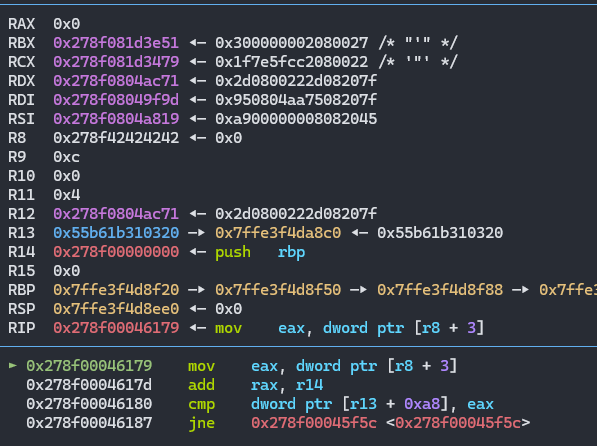
Task: Click current instruction arrow marker
Action: point(13,366)
